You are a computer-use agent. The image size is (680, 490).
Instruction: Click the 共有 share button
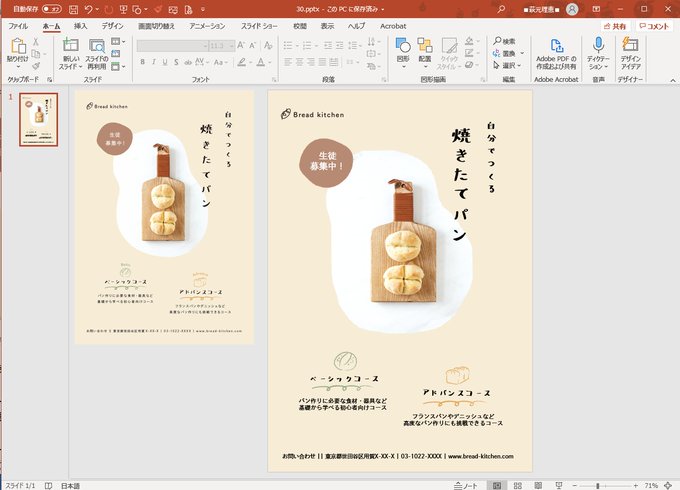(615, 26)
